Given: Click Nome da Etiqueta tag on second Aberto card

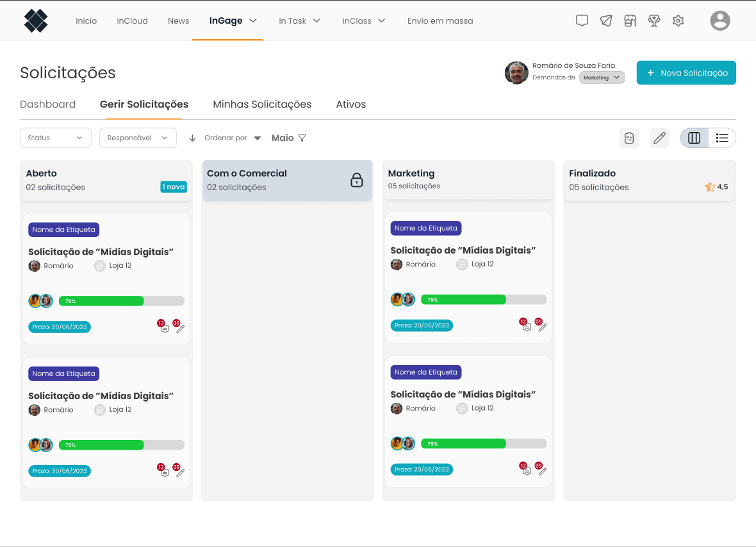Looking at the screenshot, I should tap(63, 373).
